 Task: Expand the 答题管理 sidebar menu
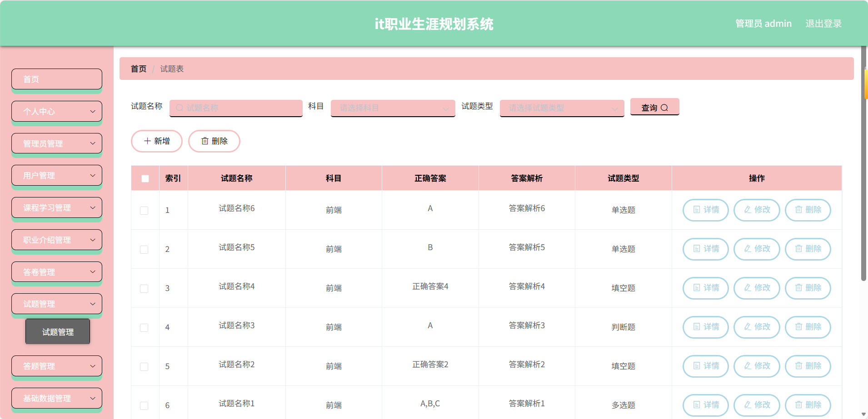(x=57, y=366)
